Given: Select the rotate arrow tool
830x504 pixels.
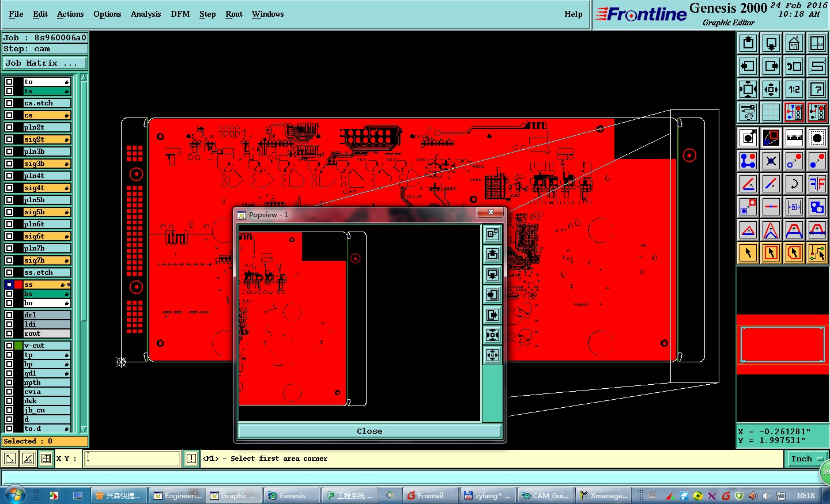Looking at the screenshot, I should pos(794,184).
